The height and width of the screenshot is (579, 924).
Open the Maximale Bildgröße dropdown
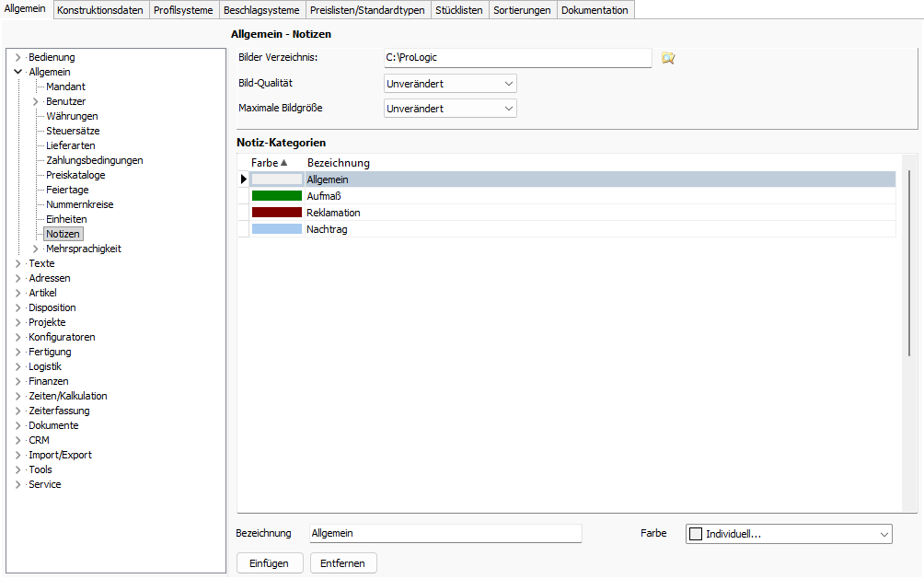(x=450, y=109)
